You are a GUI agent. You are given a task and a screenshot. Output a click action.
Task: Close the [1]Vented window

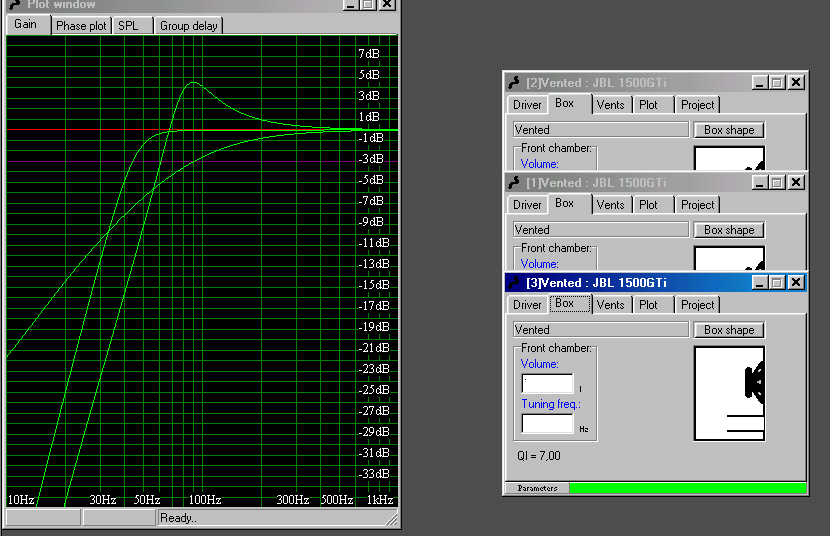pos(796,183)
